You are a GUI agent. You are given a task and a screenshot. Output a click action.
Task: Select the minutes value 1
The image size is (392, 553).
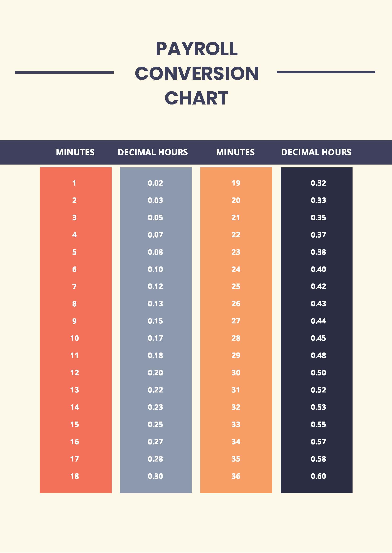click(74, 183)
